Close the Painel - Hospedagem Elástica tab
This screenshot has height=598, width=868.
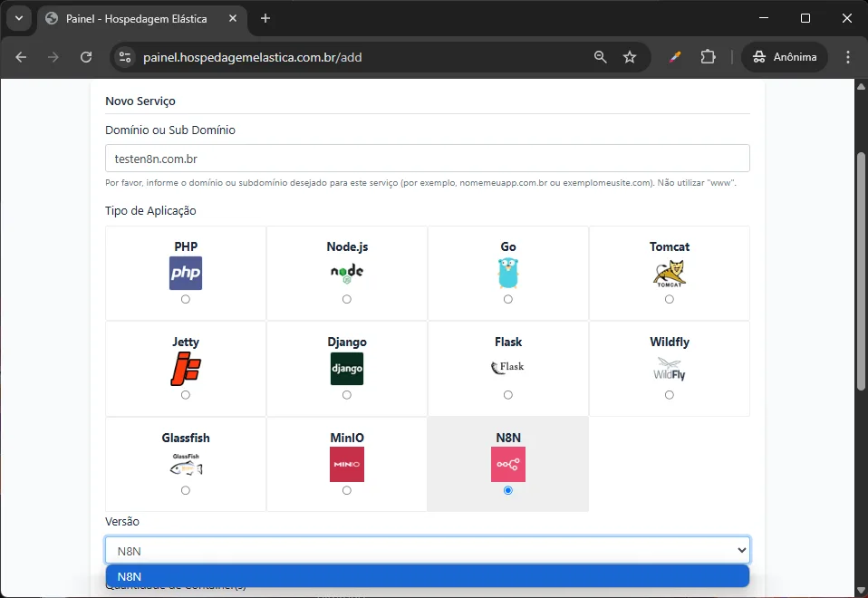pos(233,18)
